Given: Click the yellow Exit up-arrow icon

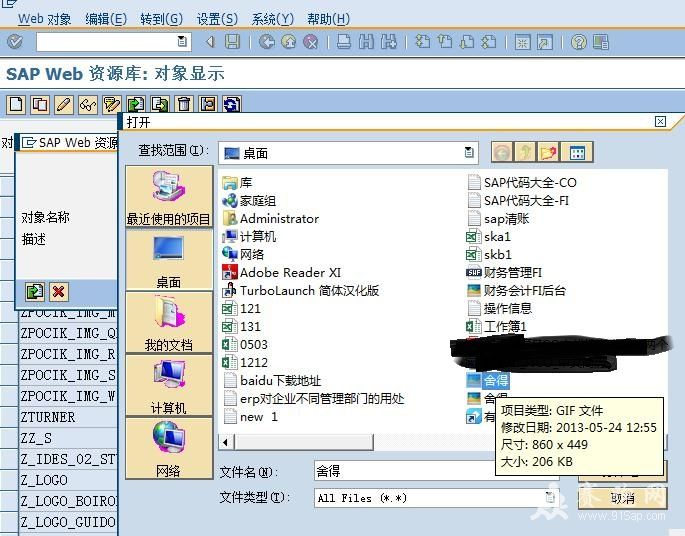Looking at the screenshot, I should pyautogui.click(x=288, y=42).
